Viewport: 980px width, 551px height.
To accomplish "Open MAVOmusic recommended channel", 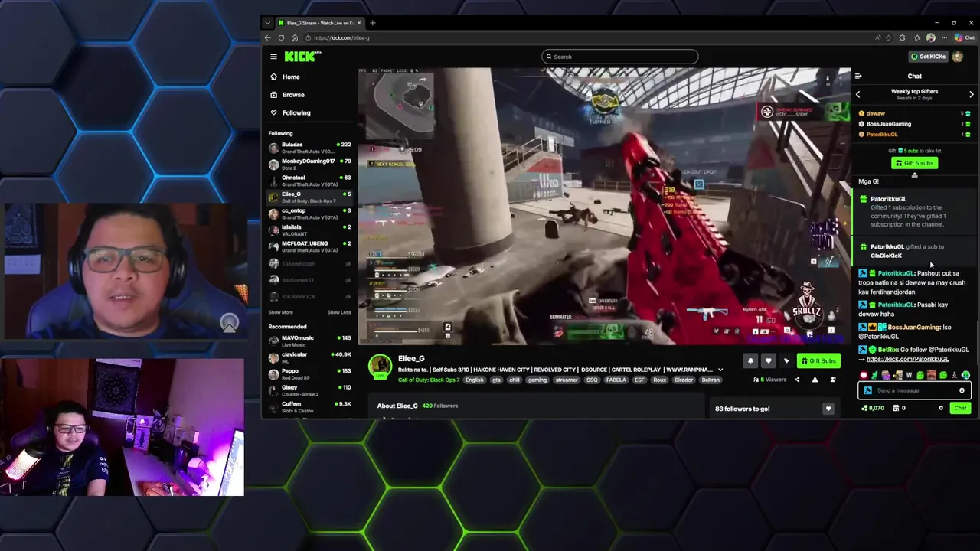I will (x=309, y=341).
